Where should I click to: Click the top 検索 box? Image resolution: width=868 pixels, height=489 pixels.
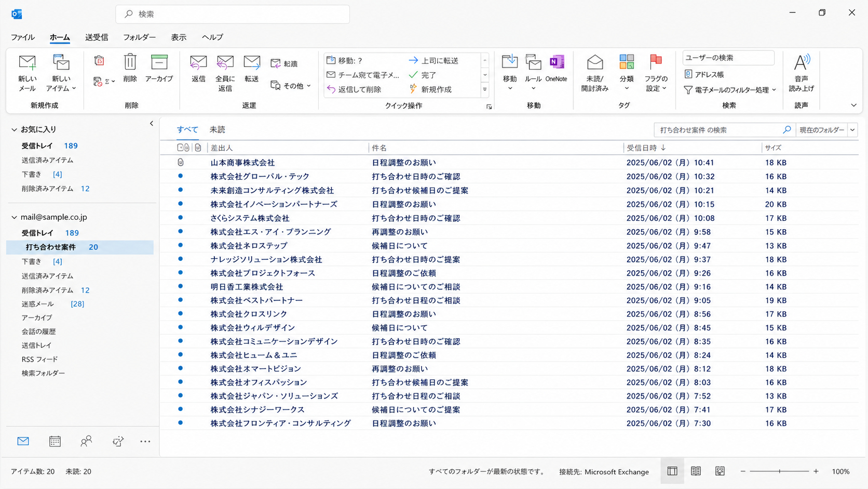pos(233,14)
